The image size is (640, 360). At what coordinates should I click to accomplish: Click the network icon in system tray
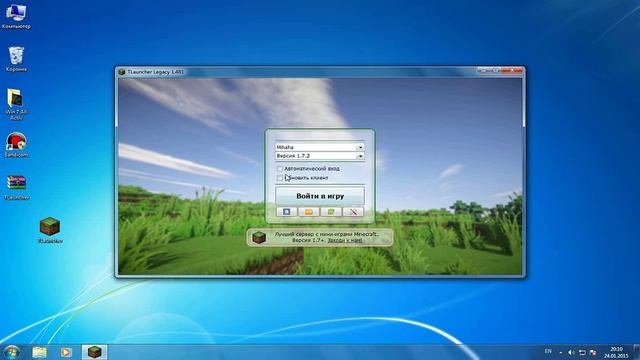click(x=582, y=352)
